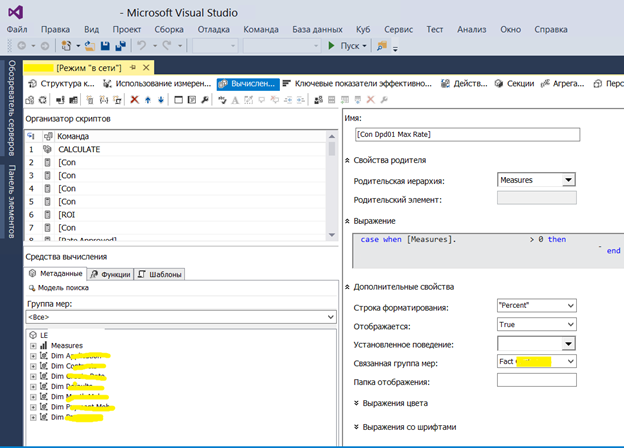The height and width of the screenshot is (448, 624).
Task: Switch to Ключевые показатели эффективности tab
Action: [357, 84]
